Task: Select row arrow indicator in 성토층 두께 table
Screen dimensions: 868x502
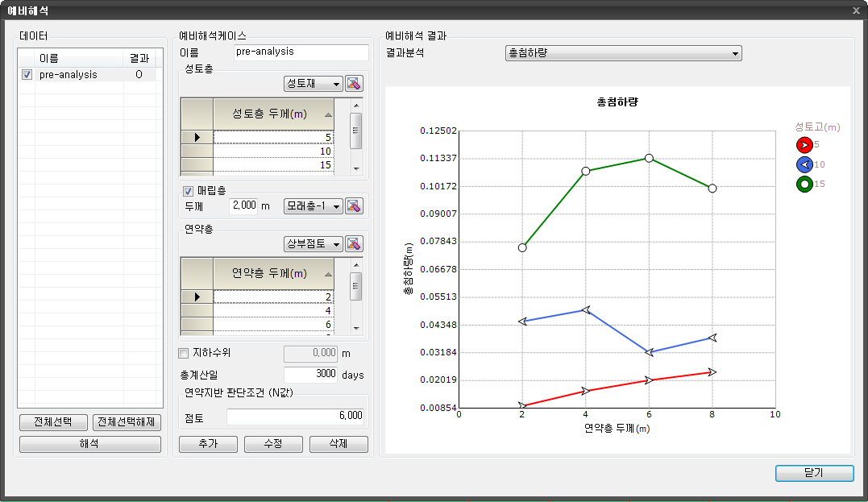Action: point(197,138)
